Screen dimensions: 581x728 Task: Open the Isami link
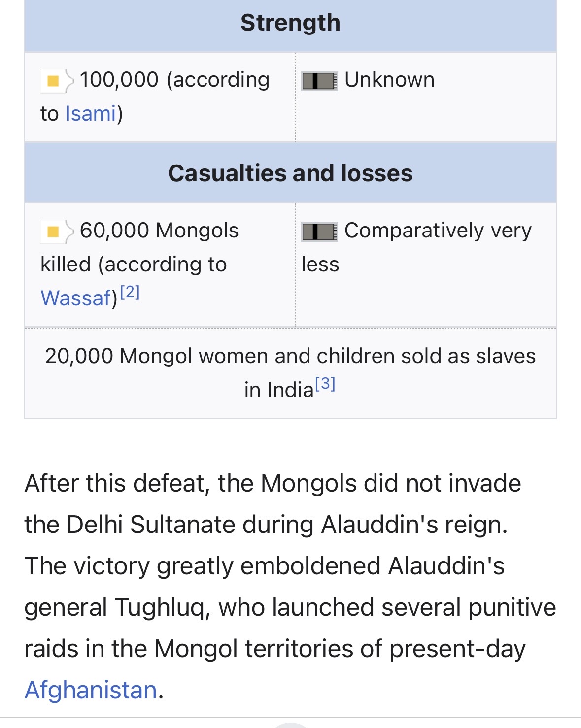91,114
